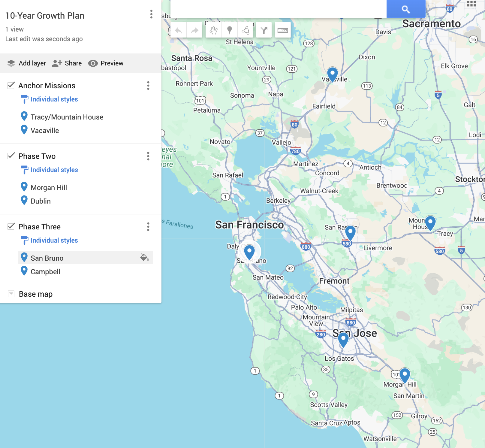The width and height of the screenshot is (485, 448).
Task: Click the blue search magnifier button
Action: tap(406, 9)
